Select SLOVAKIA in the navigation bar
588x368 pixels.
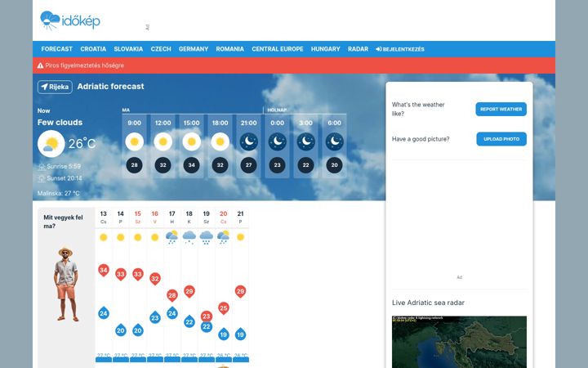(x=128, y=49)
